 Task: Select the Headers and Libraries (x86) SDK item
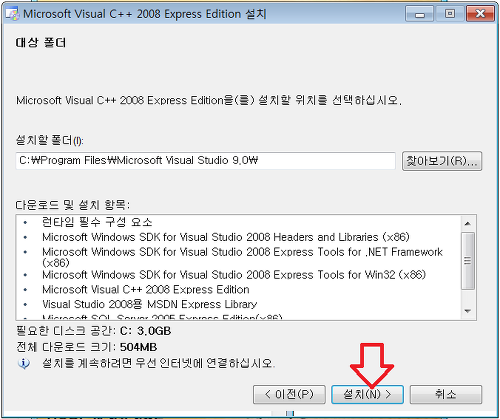226,237
